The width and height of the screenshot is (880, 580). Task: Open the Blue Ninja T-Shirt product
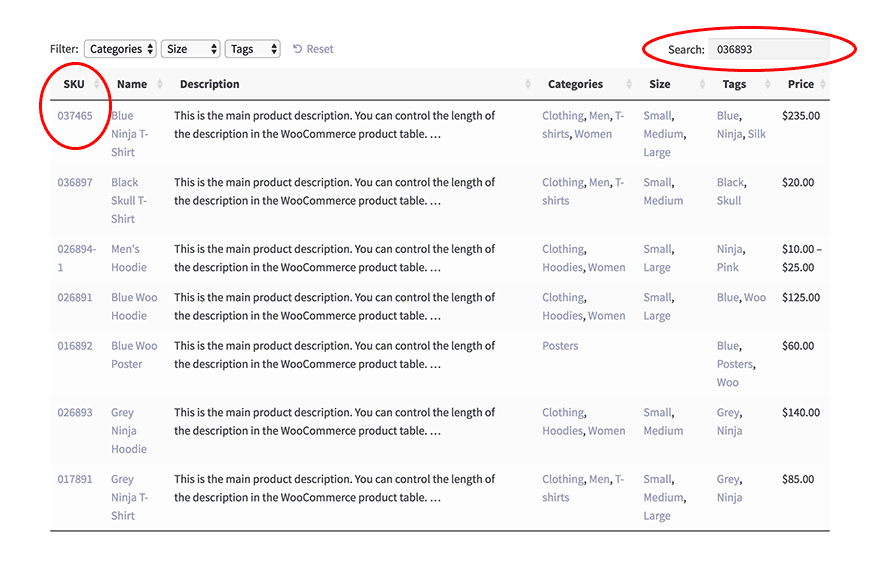(x=130, y=133)
